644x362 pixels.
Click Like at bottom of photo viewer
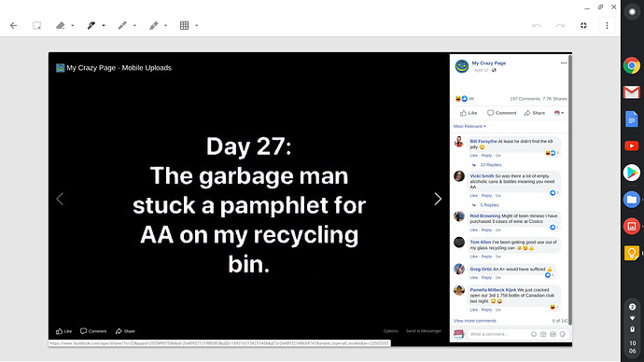pos(63,331)
